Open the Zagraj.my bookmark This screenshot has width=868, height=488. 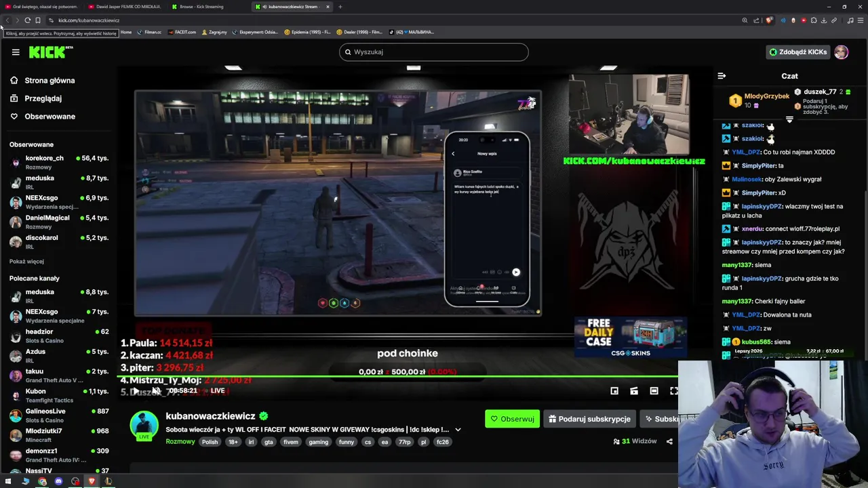[x=214, y=32]
